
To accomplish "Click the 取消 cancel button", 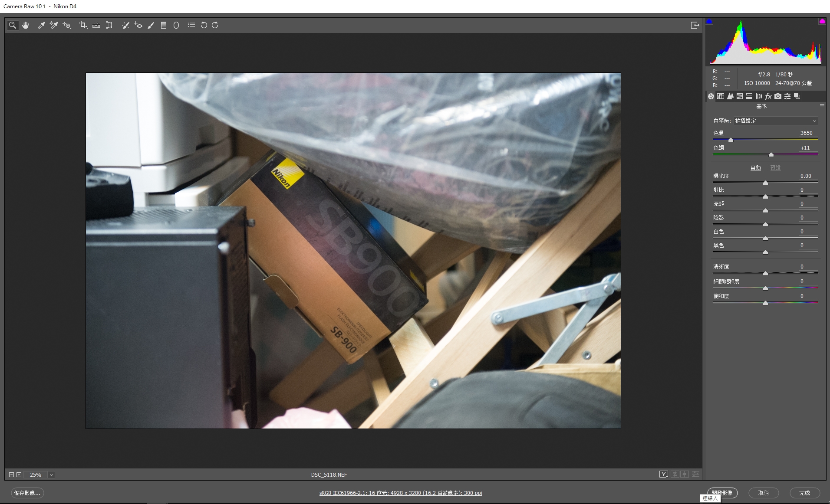I will click(764, 493).
